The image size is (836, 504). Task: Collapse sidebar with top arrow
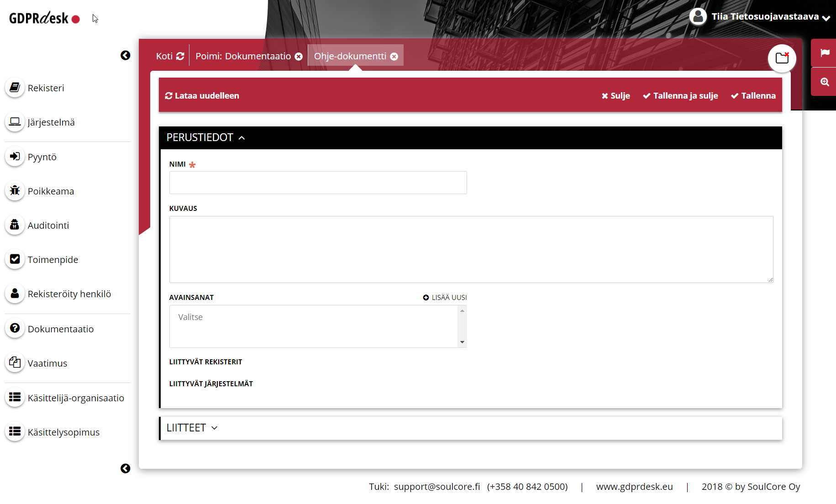126,55
